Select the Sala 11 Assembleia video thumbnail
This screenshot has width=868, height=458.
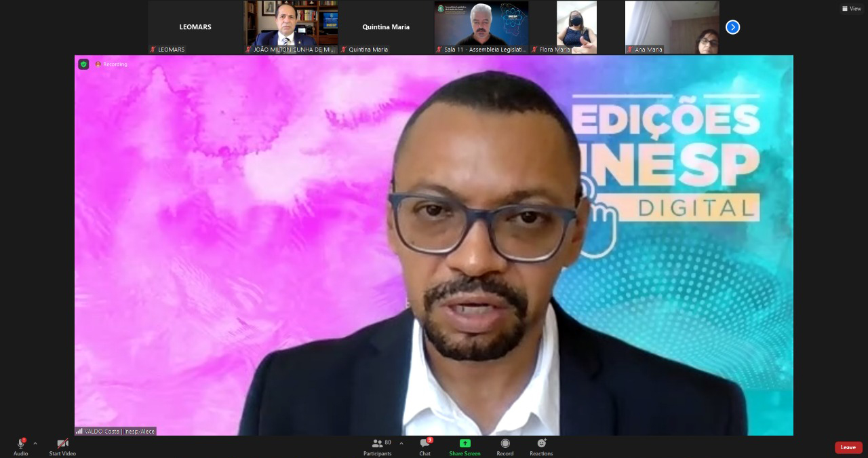(481, 27)
